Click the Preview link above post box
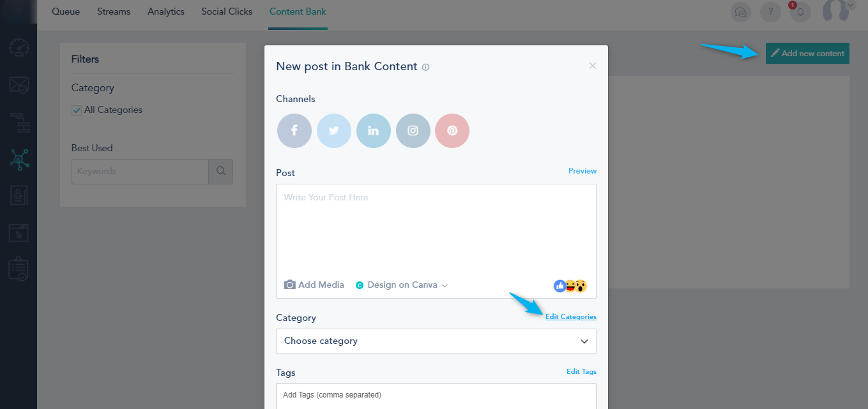The image size is (868, 409). click(582, 171)
